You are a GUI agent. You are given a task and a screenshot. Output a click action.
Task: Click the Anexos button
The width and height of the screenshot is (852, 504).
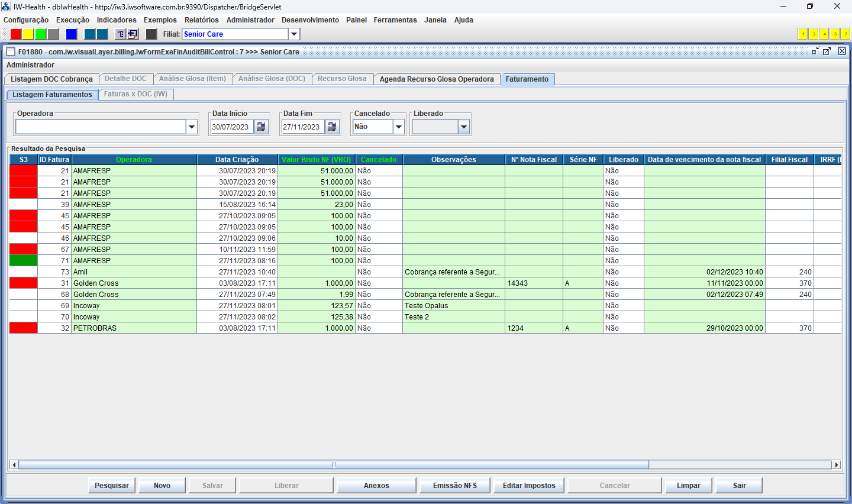point(376,486)
